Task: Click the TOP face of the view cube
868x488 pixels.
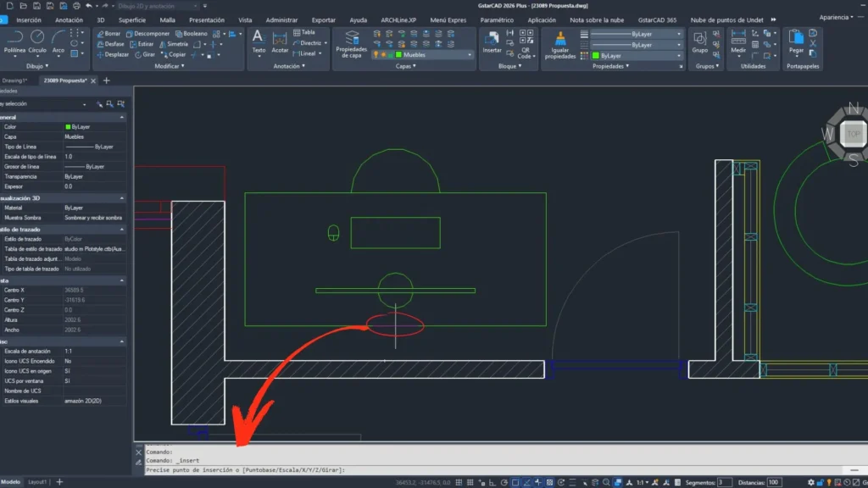Action: [x=853, y=134]
